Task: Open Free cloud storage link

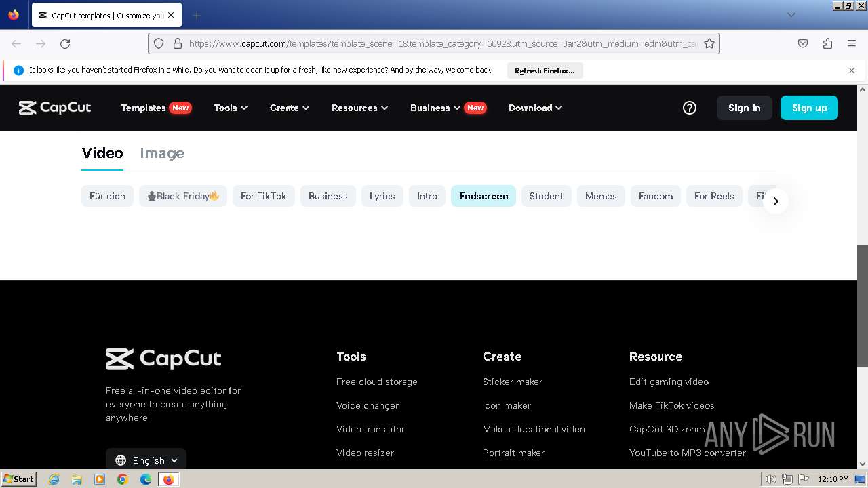Action: [x=377, y=382]
